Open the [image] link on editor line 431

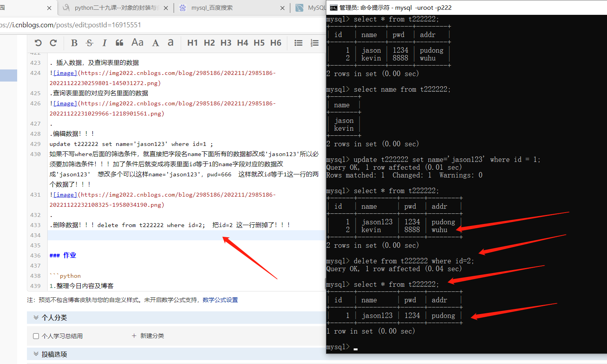(x=65, y=195)
